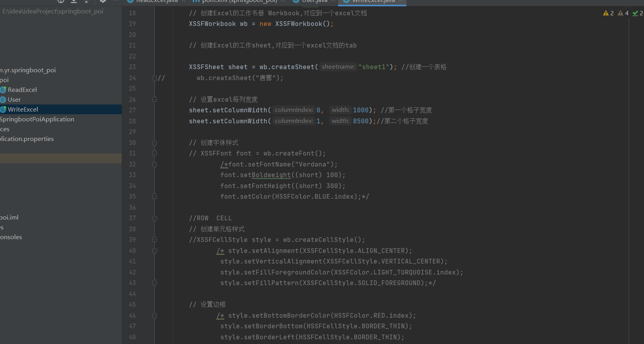
Task: Toggle the fold marker at line 30
Action: pyautogui.click(x=155, y=143)
